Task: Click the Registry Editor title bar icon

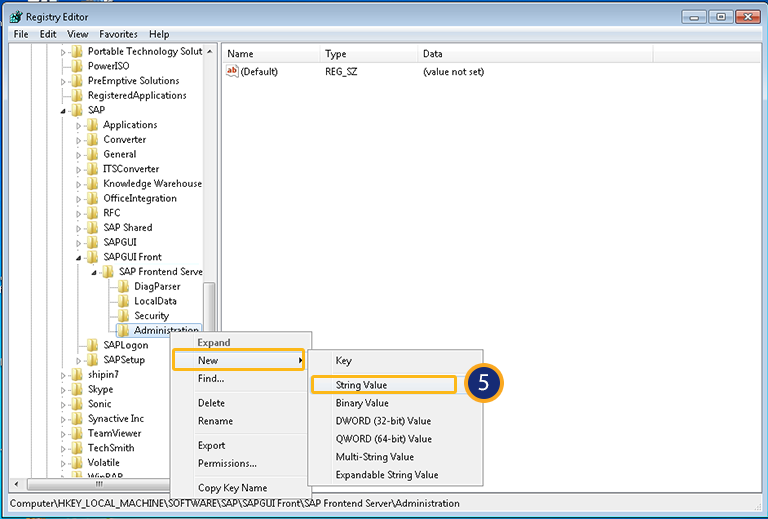Action: (16, 16)
